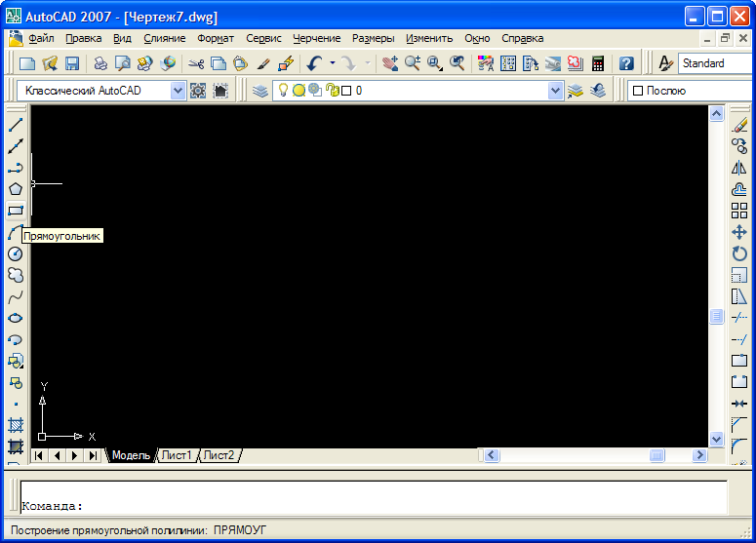Save the drawing with diskette icon
This screenshot has width=756, height=543.
72,63
